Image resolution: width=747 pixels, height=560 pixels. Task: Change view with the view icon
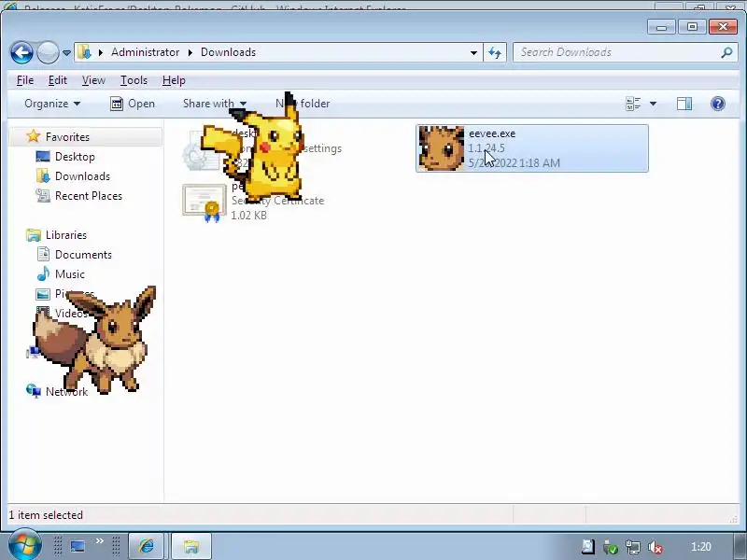click(633, 104)
